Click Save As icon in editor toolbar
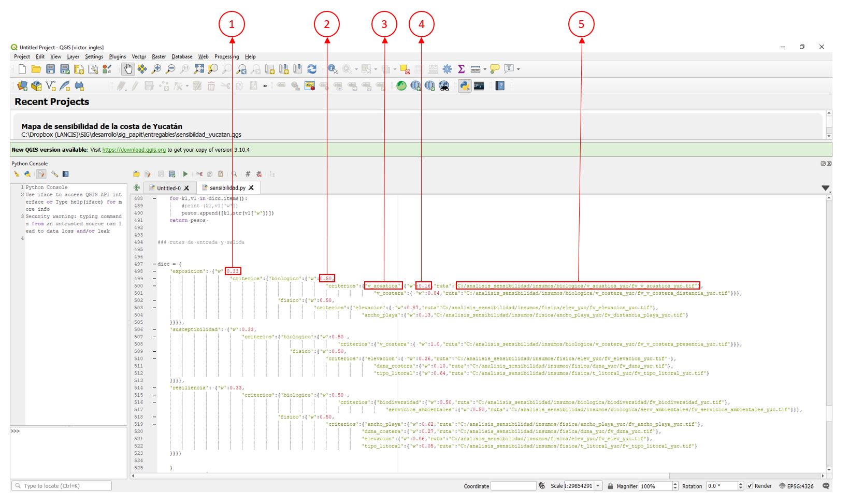This screenshot has width=849, height=504. click(x=172, y=174)
